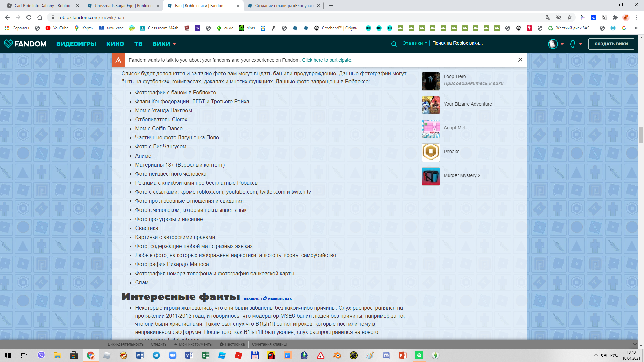Open Adopt Me! wiki thumbnail

click(431, 129)
